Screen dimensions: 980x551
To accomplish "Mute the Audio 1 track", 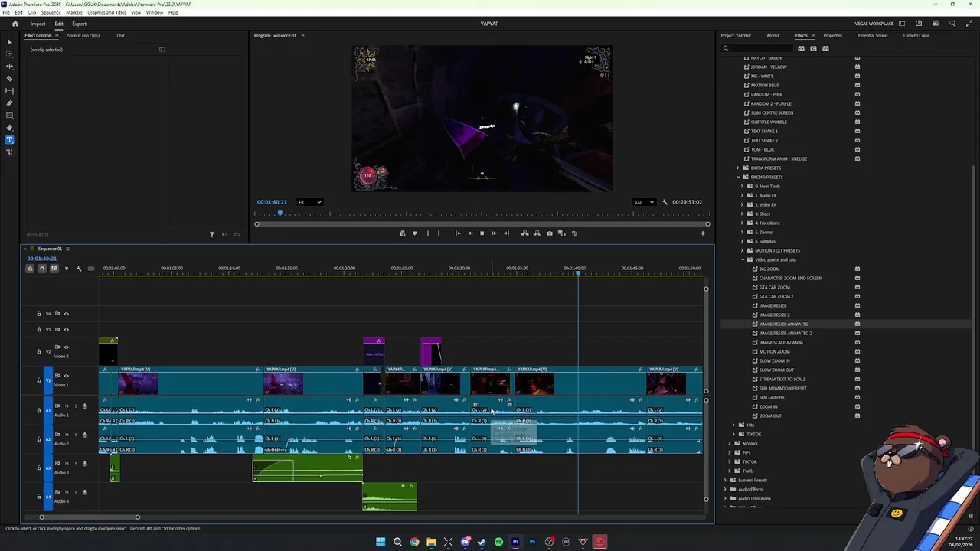I will point(67,406).
